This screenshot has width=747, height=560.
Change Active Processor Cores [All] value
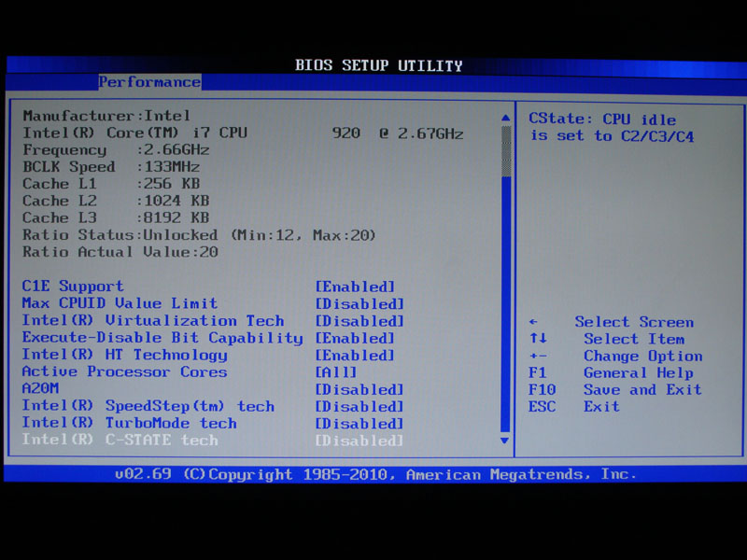336,371
